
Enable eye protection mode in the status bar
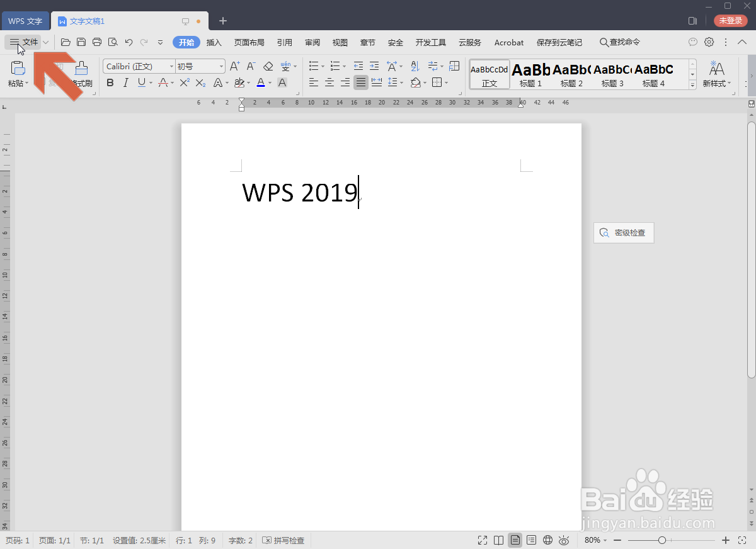564,540
